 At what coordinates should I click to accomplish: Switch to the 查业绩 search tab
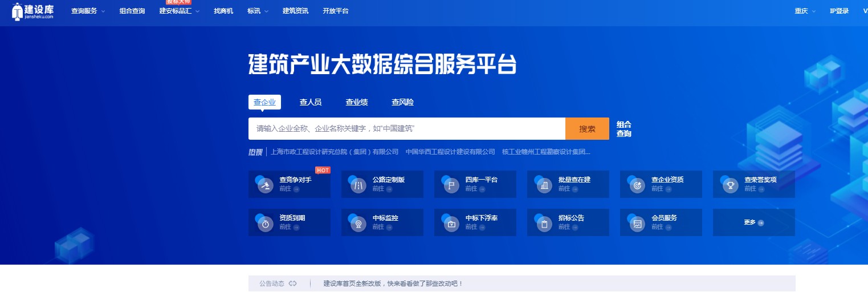(357, 102)
